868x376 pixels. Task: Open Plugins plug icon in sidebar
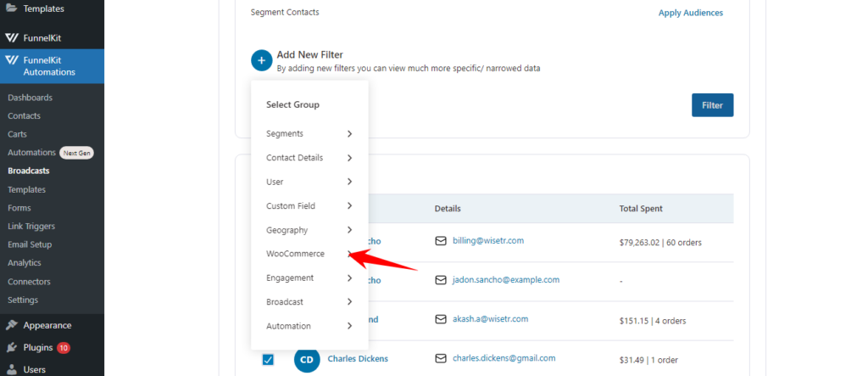coord(12,348)
